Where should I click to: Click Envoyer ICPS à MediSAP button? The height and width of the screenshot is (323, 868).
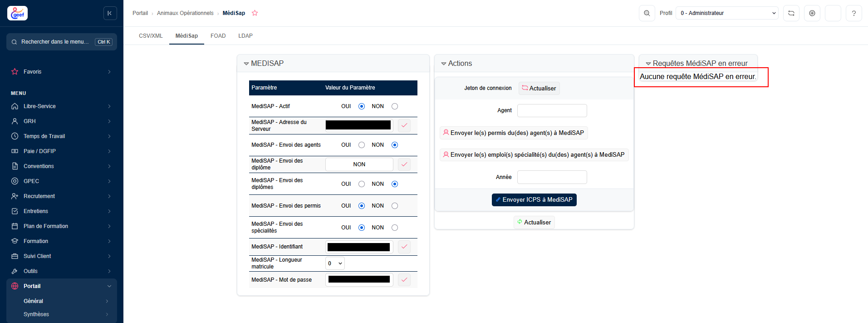coord(534,200)
